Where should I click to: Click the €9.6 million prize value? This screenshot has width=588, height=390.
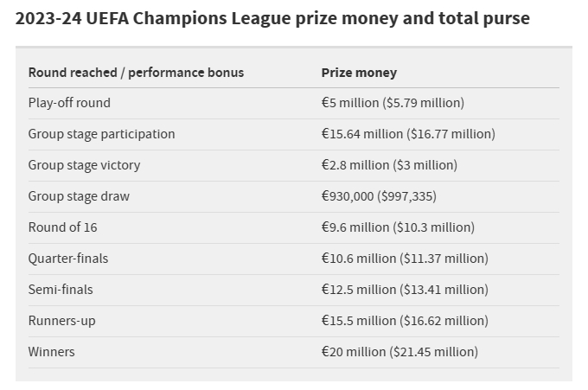click(398, 227)
